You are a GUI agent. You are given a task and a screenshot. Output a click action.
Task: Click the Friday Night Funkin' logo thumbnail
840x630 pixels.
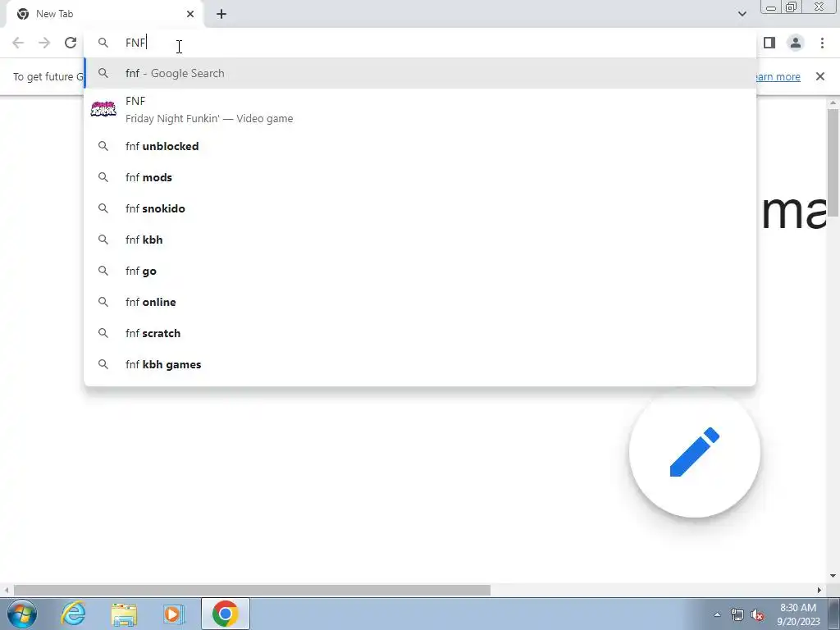click(x=103, y=109)
